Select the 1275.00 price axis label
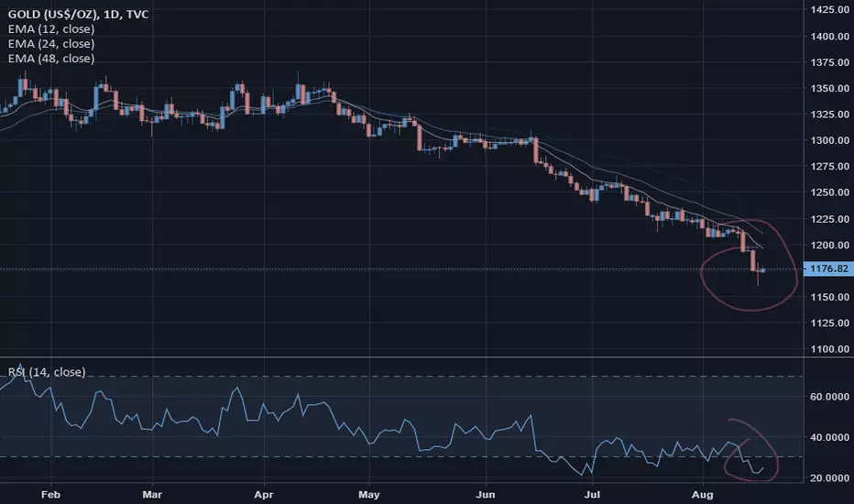Screen dimensions: 854x504 pyautogui.click(x=829, y=166)
